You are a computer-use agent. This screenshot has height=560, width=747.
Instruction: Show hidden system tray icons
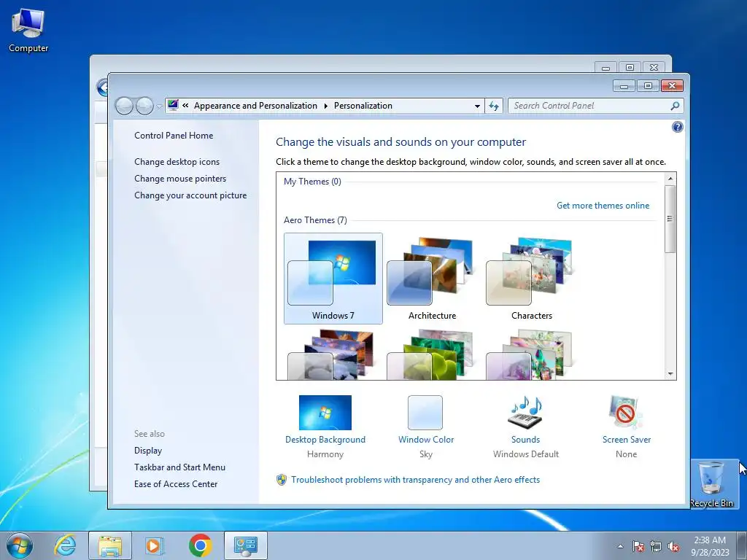click(620, 546)
